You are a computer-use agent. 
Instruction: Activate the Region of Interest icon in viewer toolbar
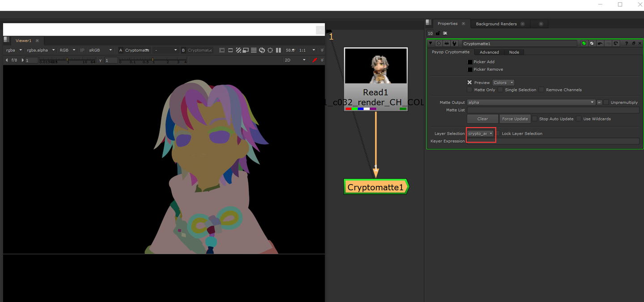[270, 50]
